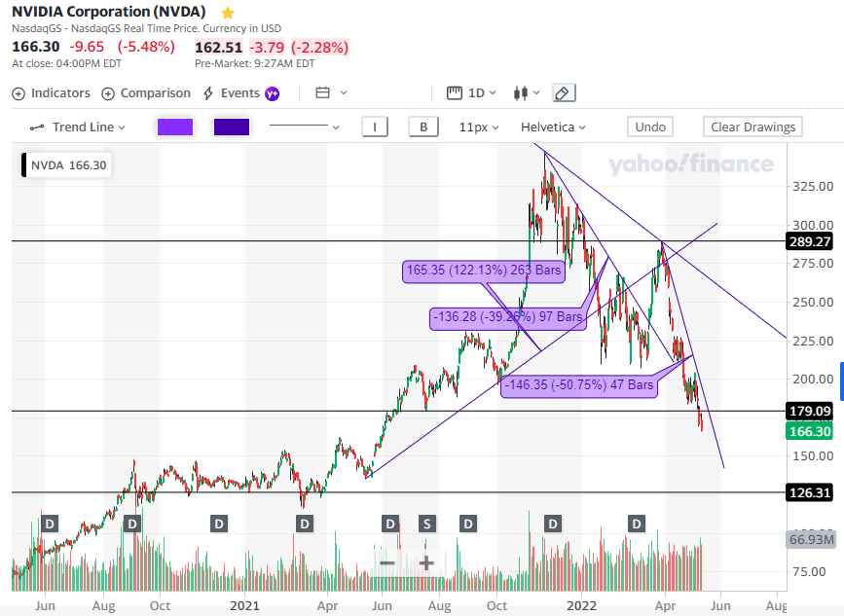The width and height of the screenshot is (844, 616).
Task: Toggle the pencil draw tool
Action: [564, 93]
